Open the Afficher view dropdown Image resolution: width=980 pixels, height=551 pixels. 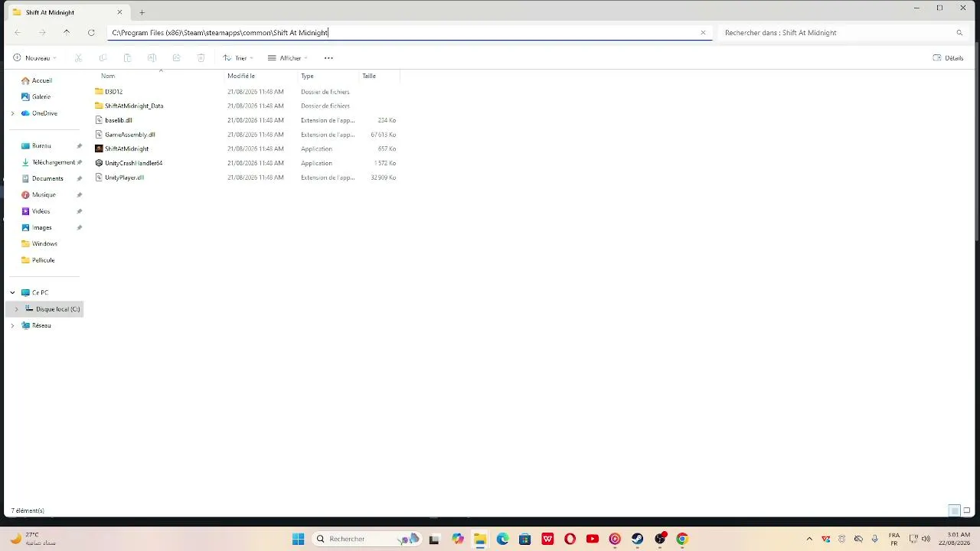(288, 58)
